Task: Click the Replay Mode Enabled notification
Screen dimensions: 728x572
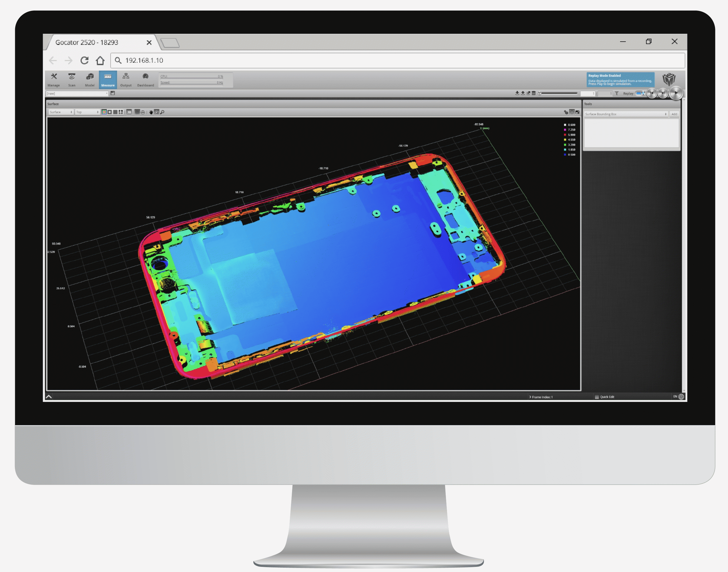Action: pyautogui.click(x=620, y=80)
